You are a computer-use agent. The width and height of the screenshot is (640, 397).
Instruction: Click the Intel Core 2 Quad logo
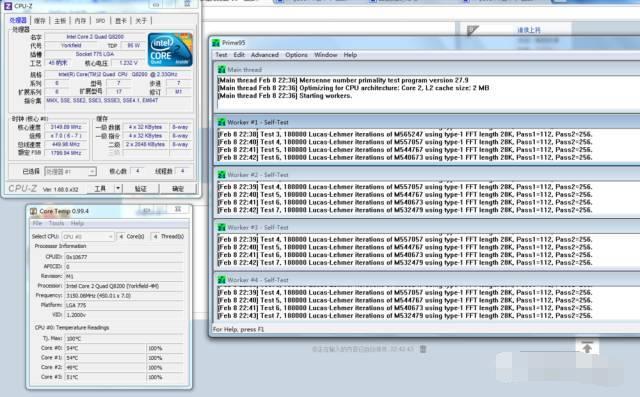[170, 50]
